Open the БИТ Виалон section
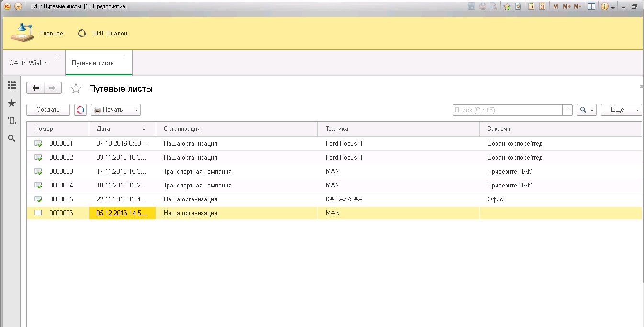 tap(102, 34)
